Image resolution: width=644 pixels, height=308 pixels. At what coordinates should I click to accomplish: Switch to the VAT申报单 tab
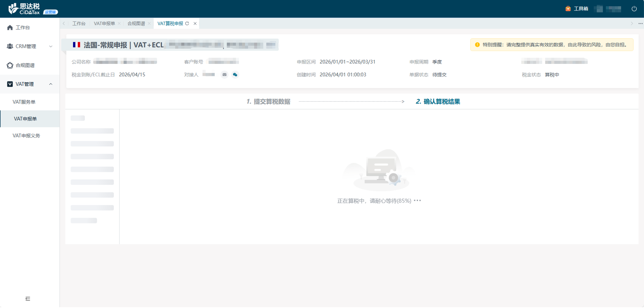click(104, 24)
